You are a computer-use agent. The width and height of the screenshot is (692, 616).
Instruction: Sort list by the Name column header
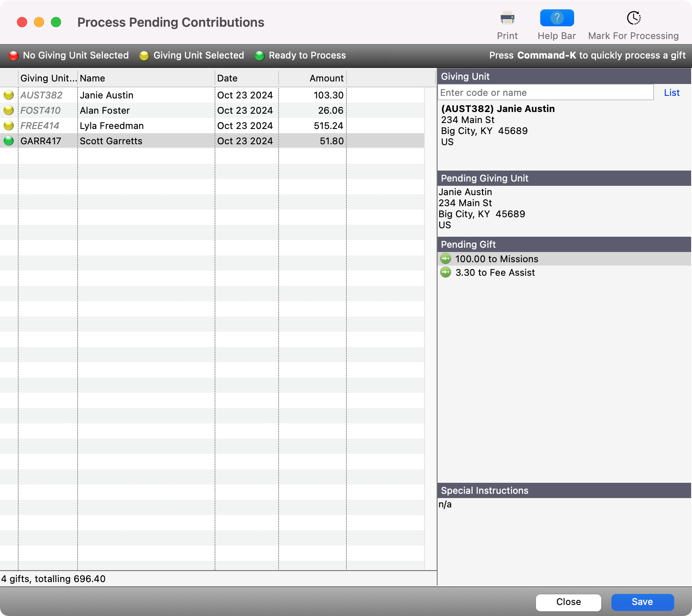(x=146, y=78)
